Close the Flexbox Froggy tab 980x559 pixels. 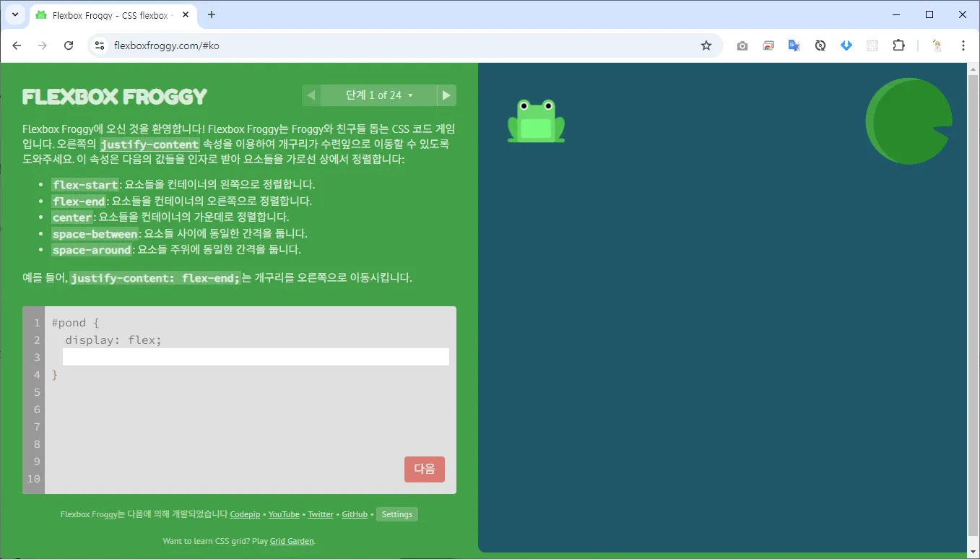[184, 15]
